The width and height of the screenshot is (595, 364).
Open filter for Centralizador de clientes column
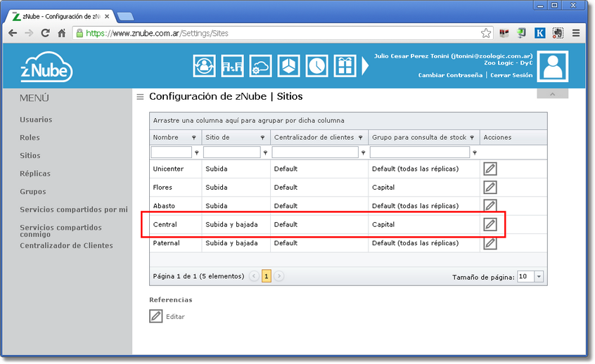pyautogui.click(x=361, y=138)
